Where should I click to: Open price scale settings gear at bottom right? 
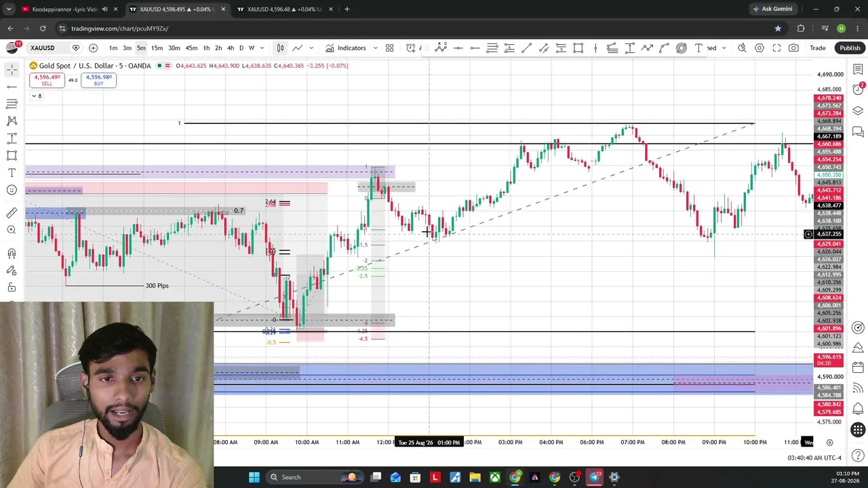(829, 443)
